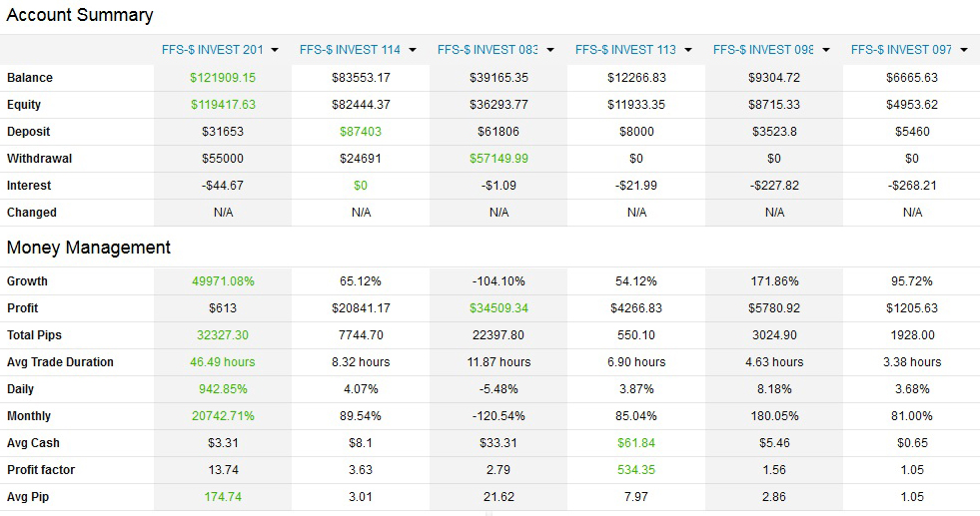The width and height of the screenshot is (980, 516).
Task: Click the Account Summary section heading
Action: pyautogui.click(x=80, y=15)
